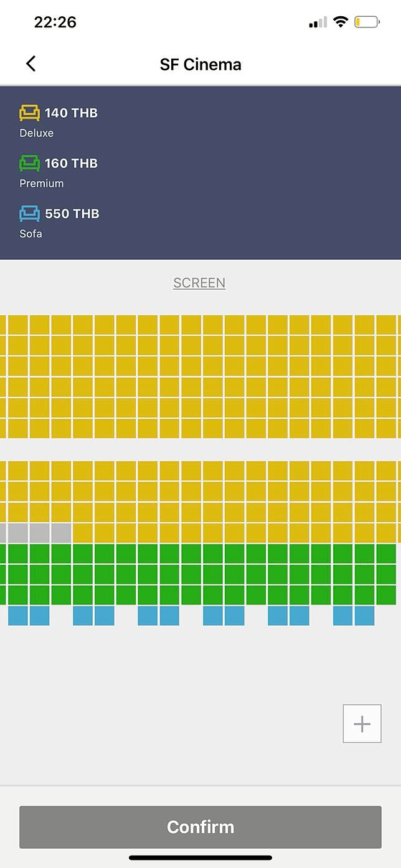This screenshot has width=401, height=868.
Task: Tap the 160 THB Premium price label
Action: (71, 163)
